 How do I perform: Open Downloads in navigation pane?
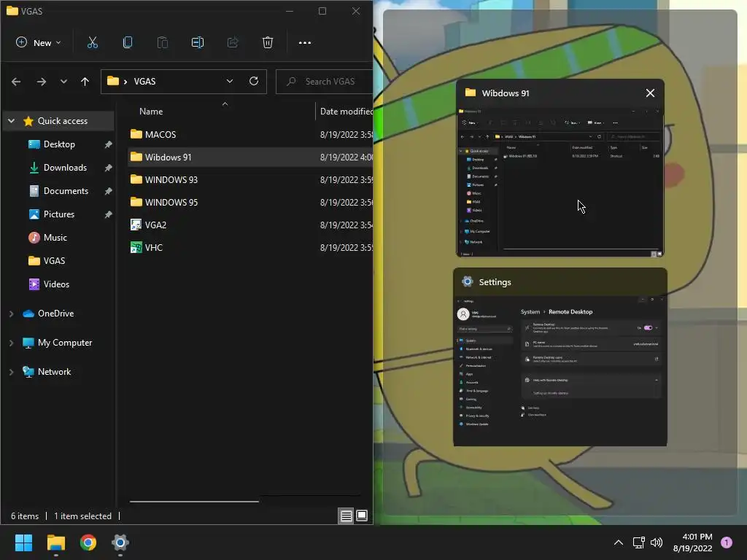(x=65, y=168)
